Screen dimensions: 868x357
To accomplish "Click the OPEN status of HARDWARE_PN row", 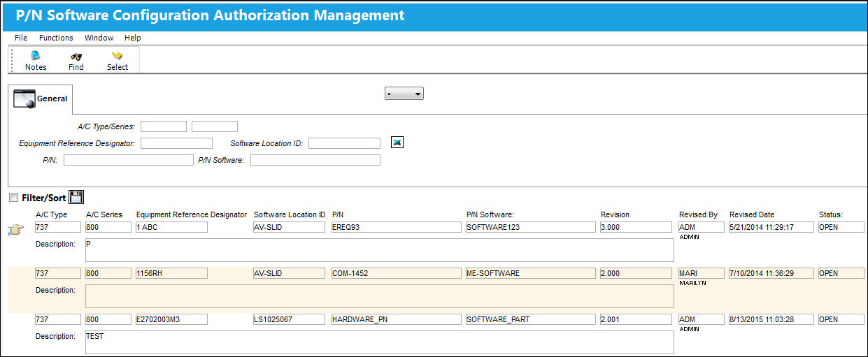I will tap(841, 319).
